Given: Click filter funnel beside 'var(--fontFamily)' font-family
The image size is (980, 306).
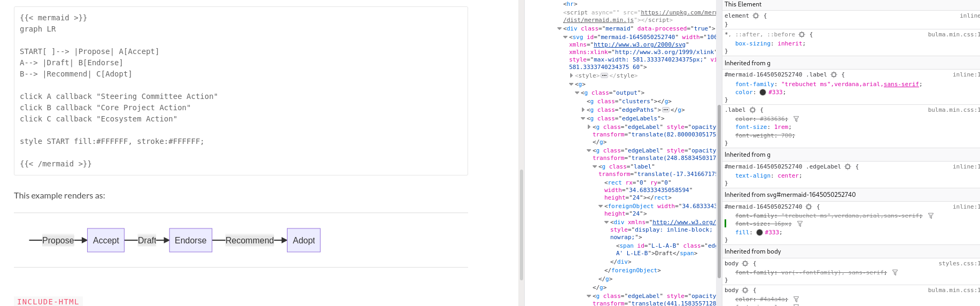Looking at the screenshot, I should point(895,273).
